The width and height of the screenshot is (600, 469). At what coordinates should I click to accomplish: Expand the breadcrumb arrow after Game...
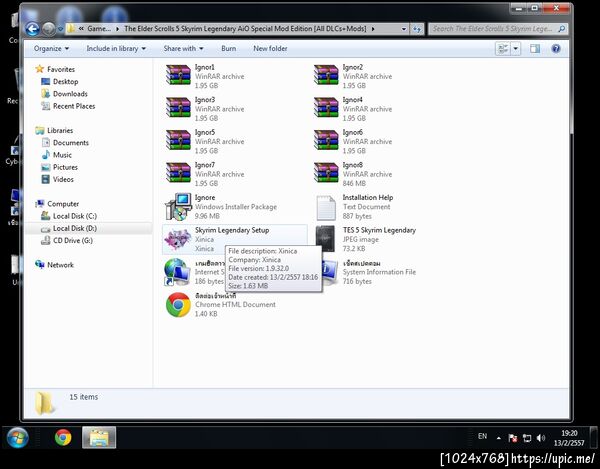pyautogui.click(x=117, y=29)
